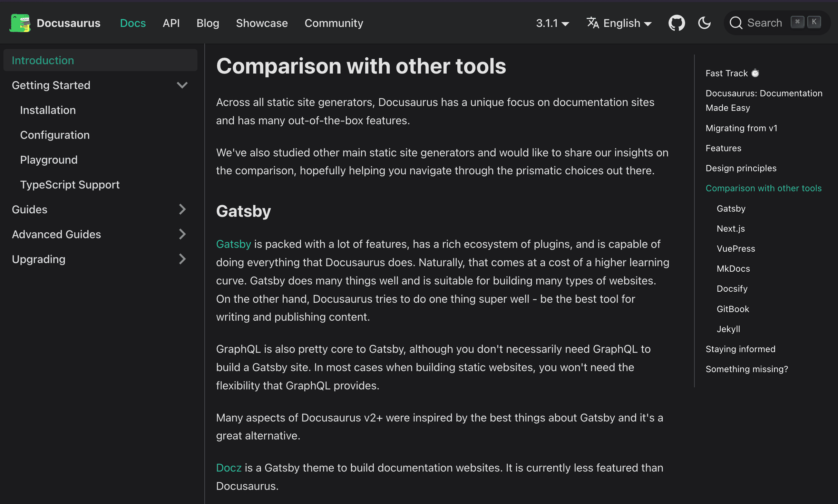
Task: Click the Docusaurus dinosaur logo
Action: coord(20,23)
